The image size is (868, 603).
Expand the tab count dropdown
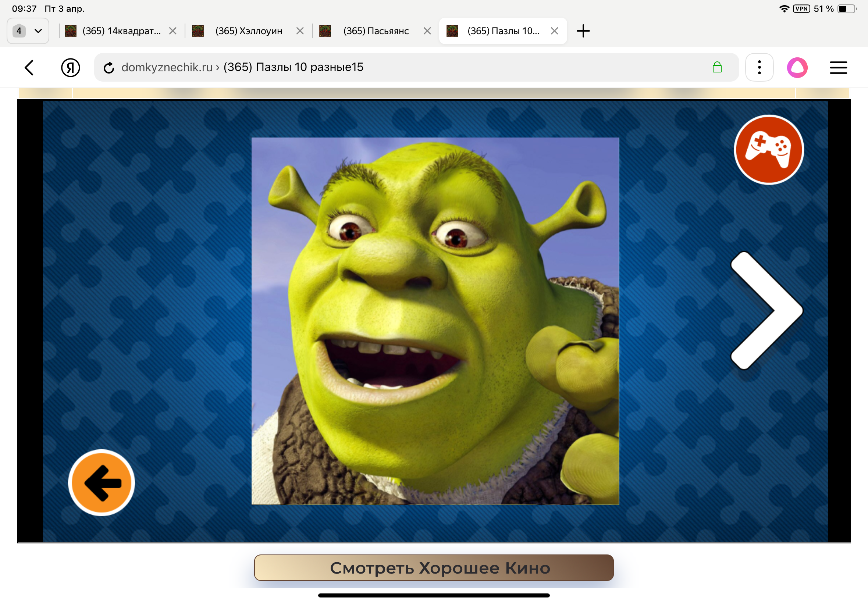(x=28, y=31)
